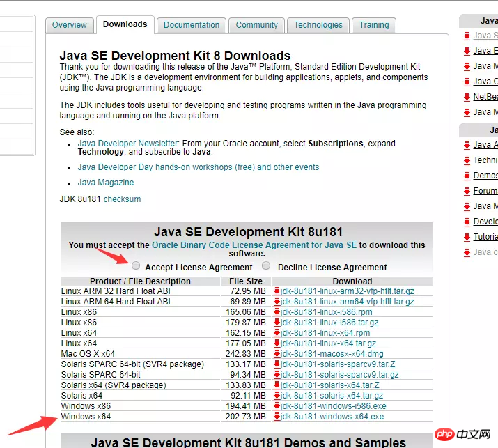Click red arrow icon beside Demos sidebar link
The image size is (498, 448).
coord(467,176)
